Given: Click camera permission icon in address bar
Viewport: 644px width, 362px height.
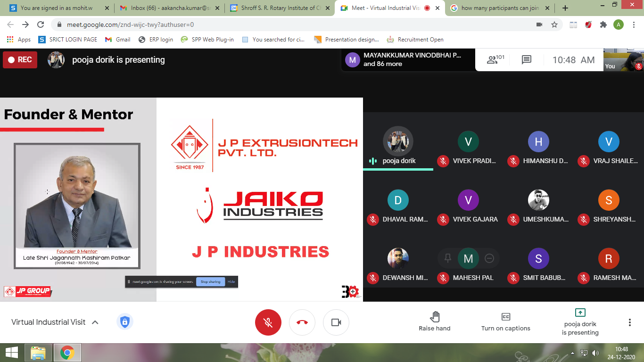Looking at the screenshot, I should pyautogui.click(x=539, y=25).
